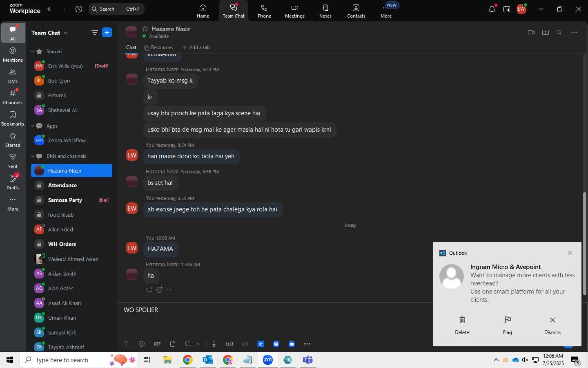Collapse the Starred section
588x368 pixels.
point(33,52)
